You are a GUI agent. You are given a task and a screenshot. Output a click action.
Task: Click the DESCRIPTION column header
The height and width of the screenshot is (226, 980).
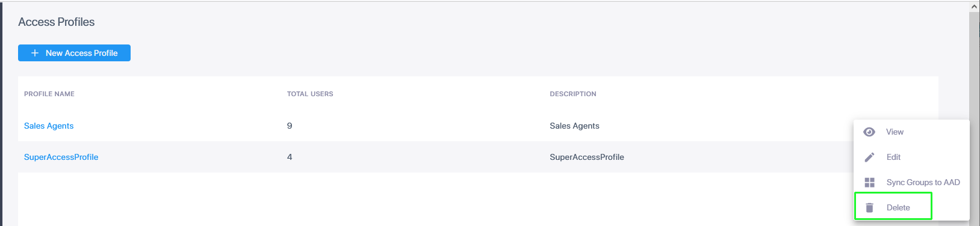click(x=573, y=94)
